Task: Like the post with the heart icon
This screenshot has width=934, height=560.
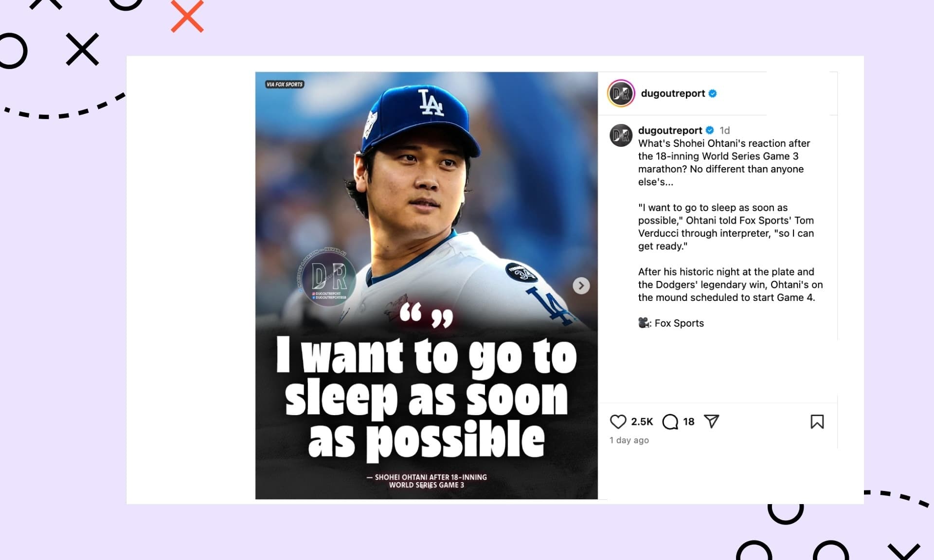Action: pos(618,421)
